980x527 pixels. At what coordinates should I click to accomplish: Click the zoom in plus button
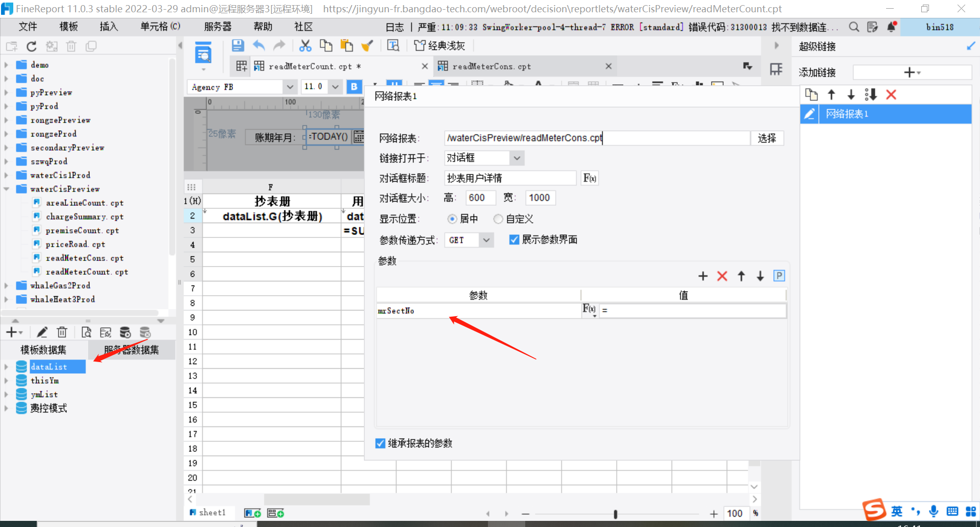(714, 514)
